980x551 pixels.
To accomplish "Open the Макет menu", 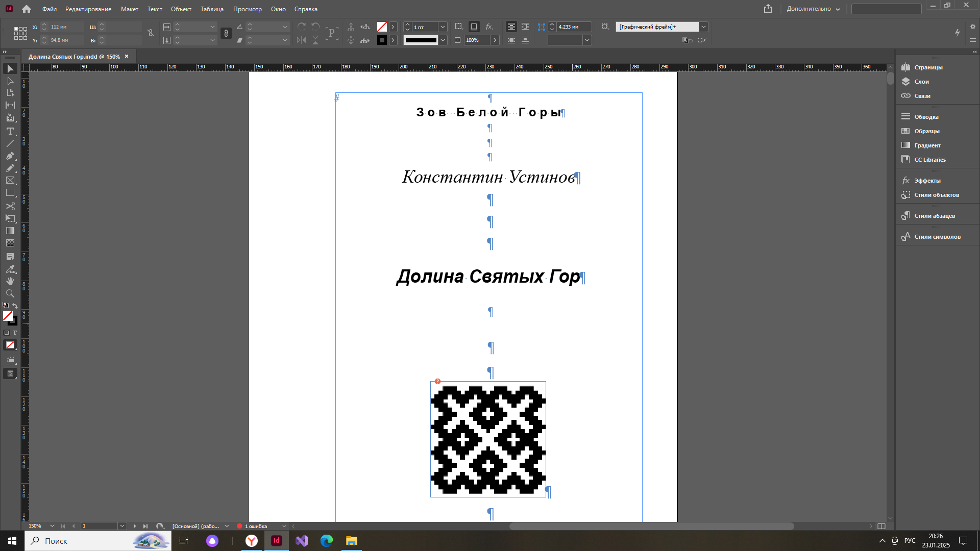I will click(129, 9).
